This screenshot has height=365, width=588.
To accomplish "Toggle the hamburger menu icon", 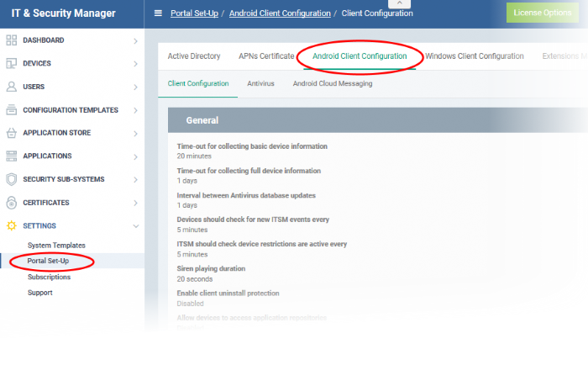I will click(158, 13).
